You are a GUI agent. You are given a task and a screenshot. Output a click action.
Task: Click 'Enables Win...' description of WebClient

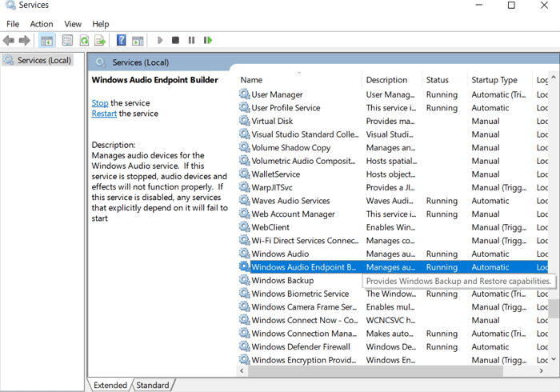[x=390, y=227]
